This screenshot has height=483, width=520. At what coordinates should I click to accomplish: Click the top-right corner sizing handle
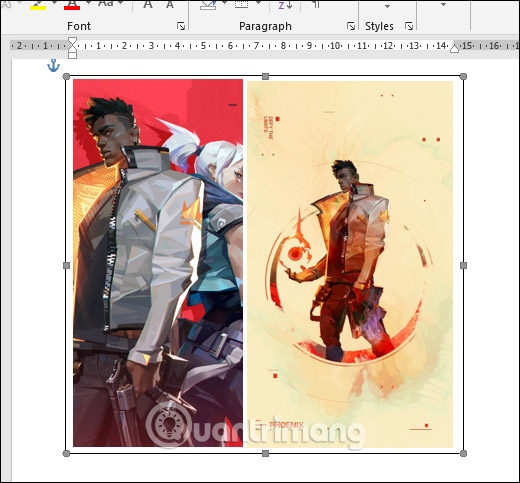point(463,77)
